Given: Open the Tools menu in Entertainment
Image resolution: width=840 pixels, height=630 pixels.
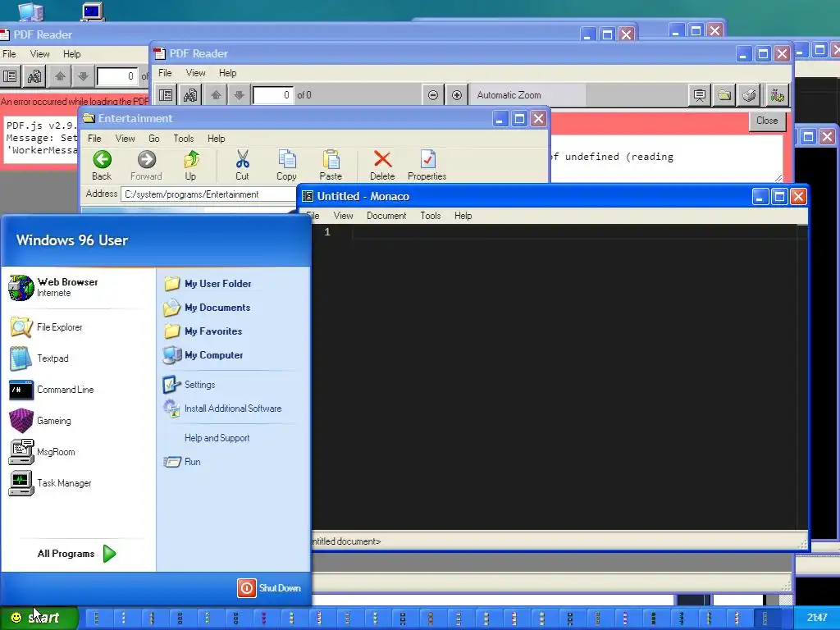Looking at the screenshot, I should pos(184,139).
